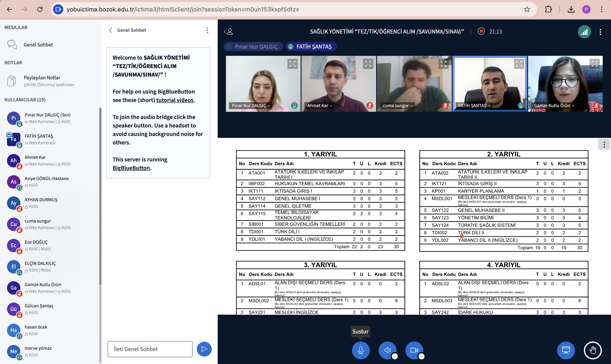
Task: Send chat message with the arrow button
Action: tap(204, 349)
